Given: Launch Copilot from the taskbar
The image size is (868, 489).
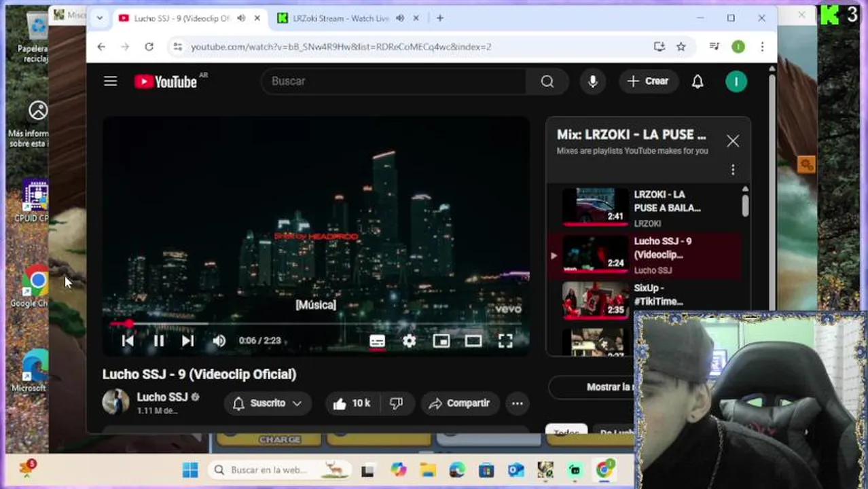Looking at the screenshot, I should pos(398,470).
